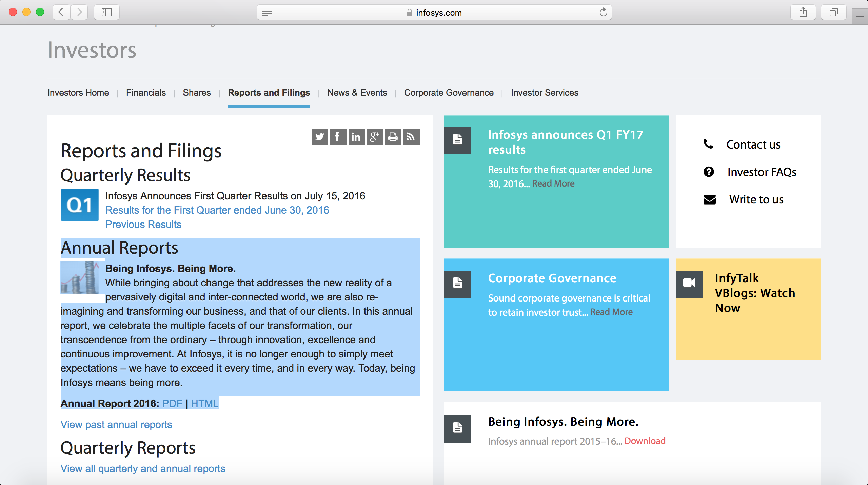Image resolution: width=868 pixels, height=485 pixels.
Task: Click the video camera icon for InfyTalk VBlogs
Action: coord(690,282)
